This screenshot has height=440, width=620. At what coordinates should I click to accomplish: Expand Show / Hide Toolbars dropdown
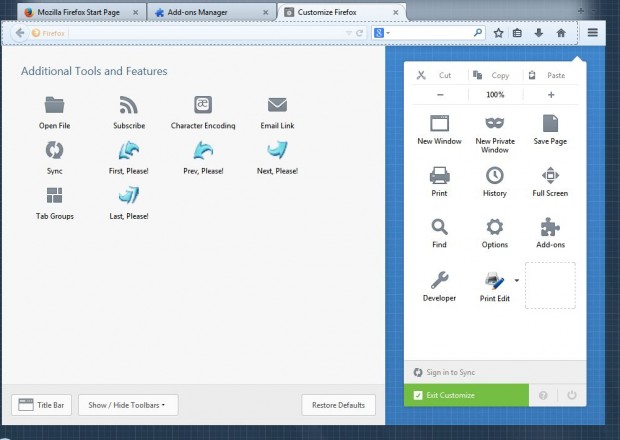(128, 405)
